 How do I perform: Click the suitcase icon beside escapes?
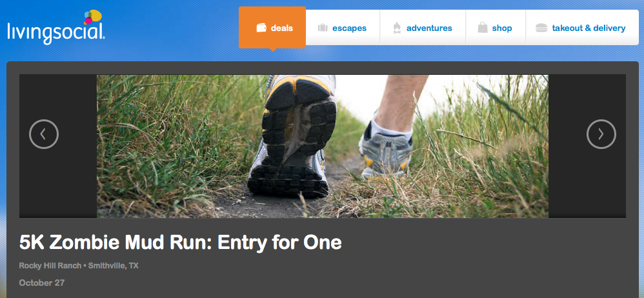coord(323,28)
